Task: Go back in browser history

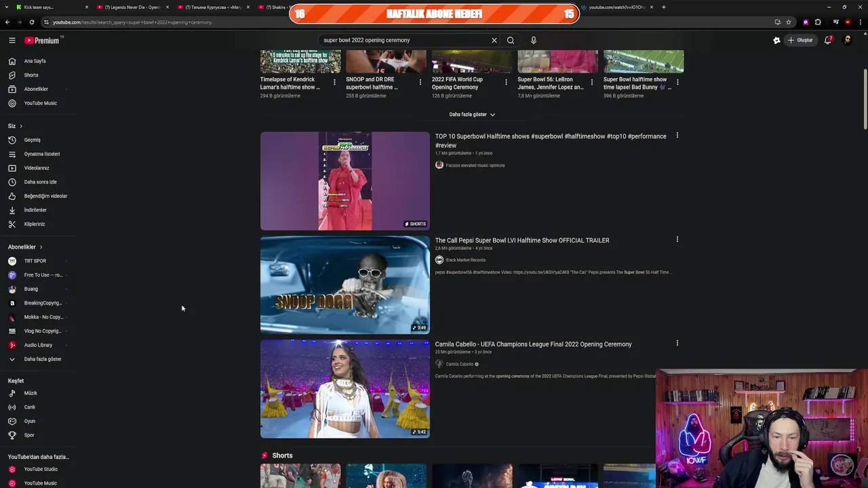Action: pyautogui.click(x=7, y=22)
